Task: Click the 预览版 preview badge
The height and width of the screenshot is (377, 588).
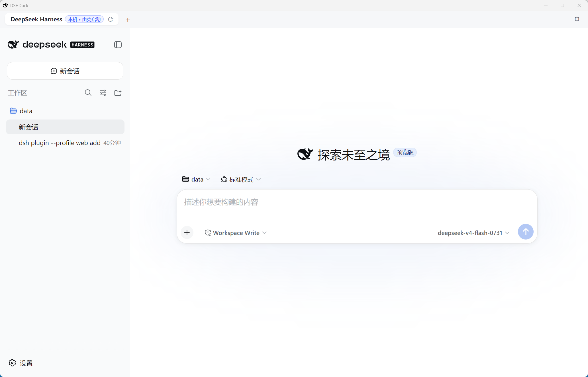Action: (405, 153)
